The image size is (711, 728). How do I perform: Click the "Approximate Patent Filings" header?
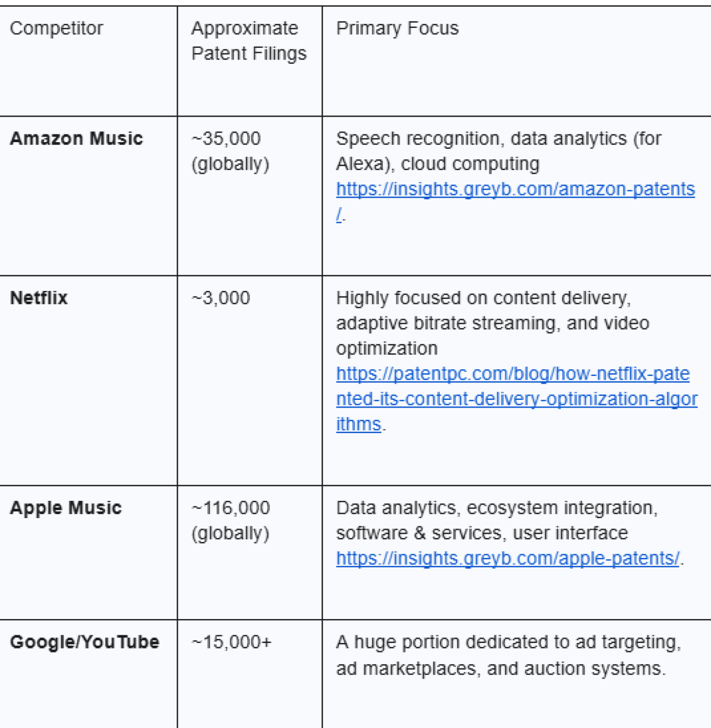point(248,41)
